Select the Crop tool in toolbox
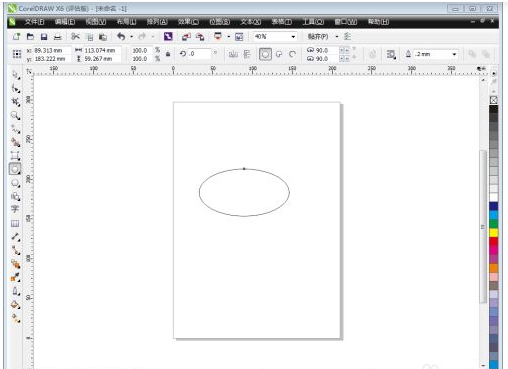The width and height of the screenshot is (508, 369). click(x=16, y=102)
